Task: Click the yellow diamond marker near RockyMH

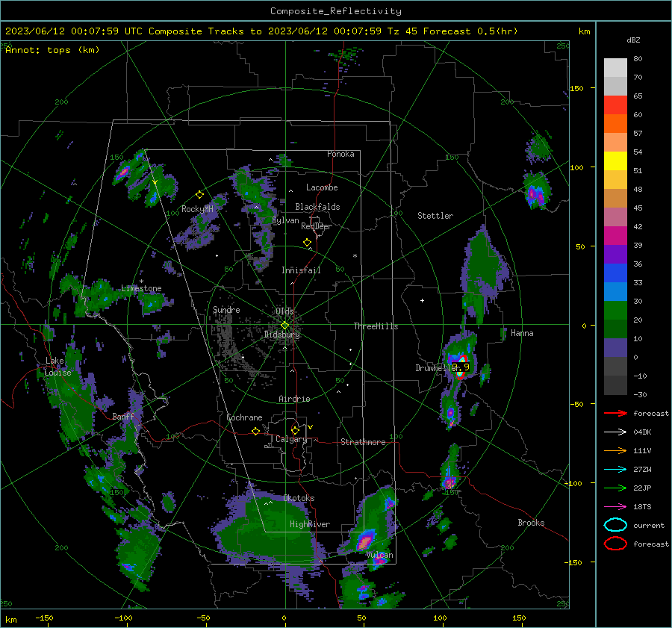Action: [x=199, y=195]
